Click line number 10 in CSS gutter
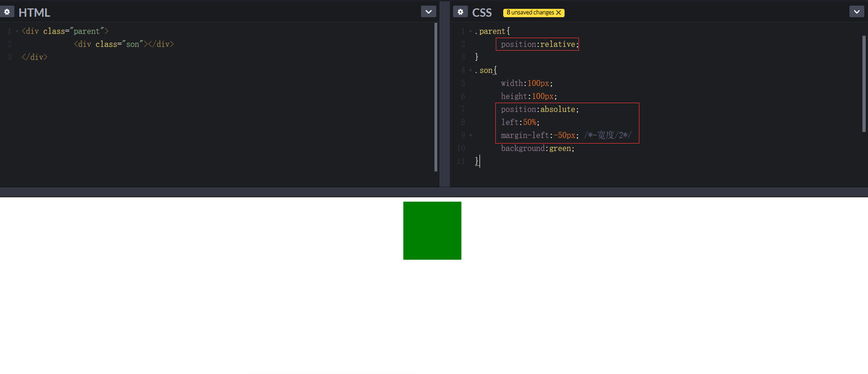868x374 pixels. pyautogui.click(x=461, y=148)
